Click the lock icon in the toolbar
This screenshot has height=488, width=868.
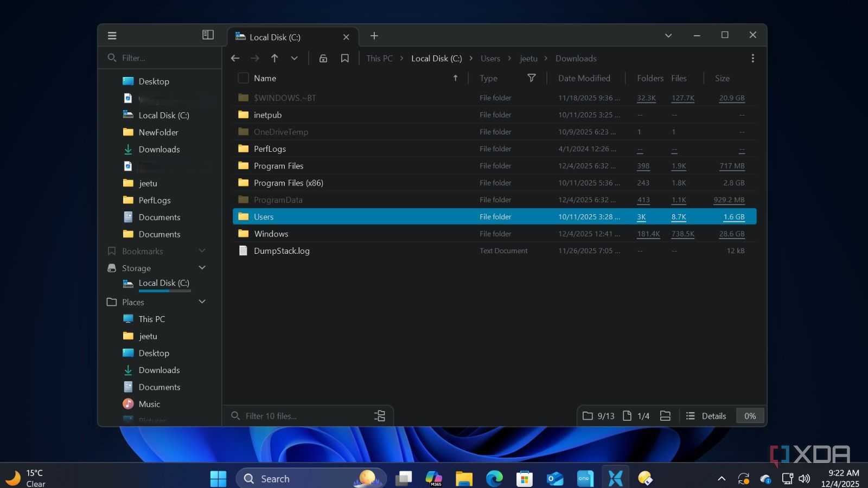323,58
